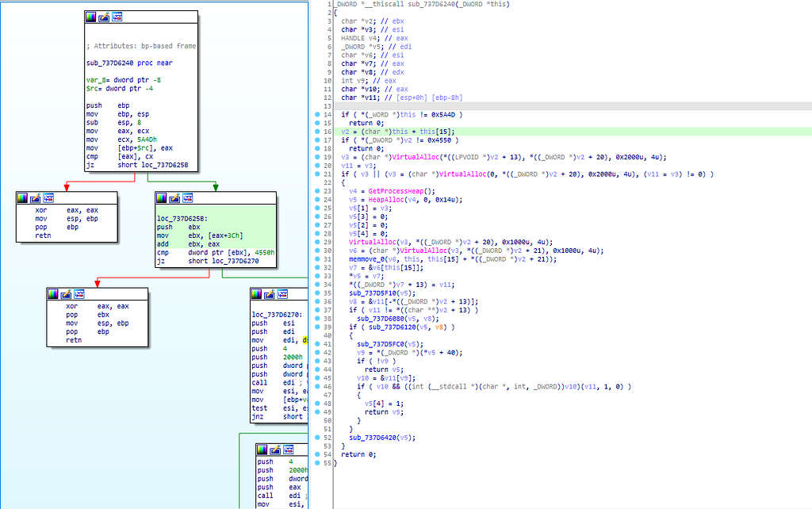Toggle breakpoint dot on pseudocode line 35
This screenshot has width=812, height=509.
[317, 293]
